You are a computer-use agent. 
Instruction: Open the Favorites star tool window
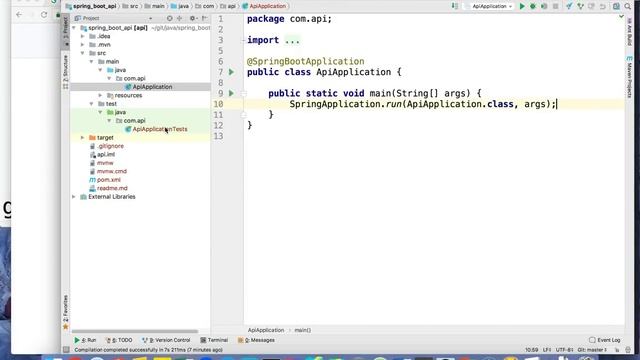click(x=65, y=312)
